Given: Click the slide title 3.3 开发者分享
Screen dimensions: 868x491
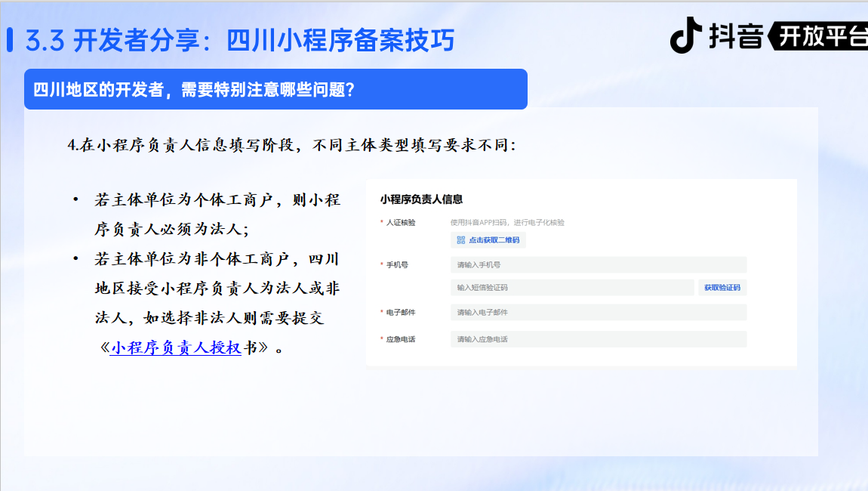Looking at the screenshot, I should point(240,41).
